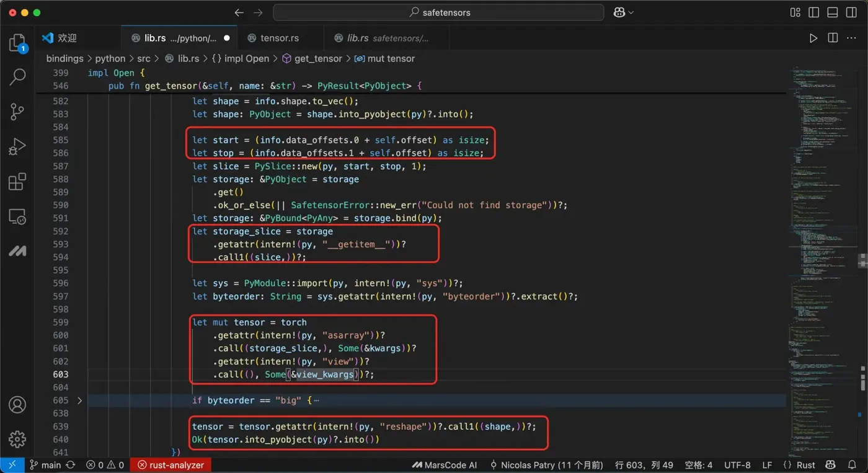
Task: Open the dropdown arrow beside Copilot icon
Action: point(631,12)
